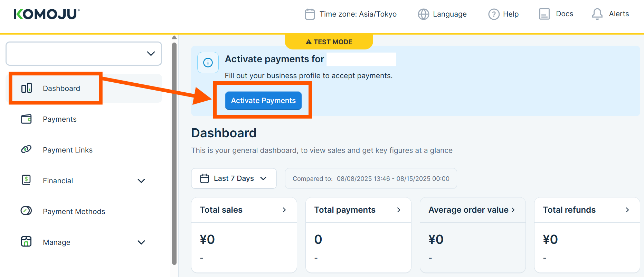Click the Alerts bell icon
The height and width of the screenshot is (277, 644).
tap(597, 14)
